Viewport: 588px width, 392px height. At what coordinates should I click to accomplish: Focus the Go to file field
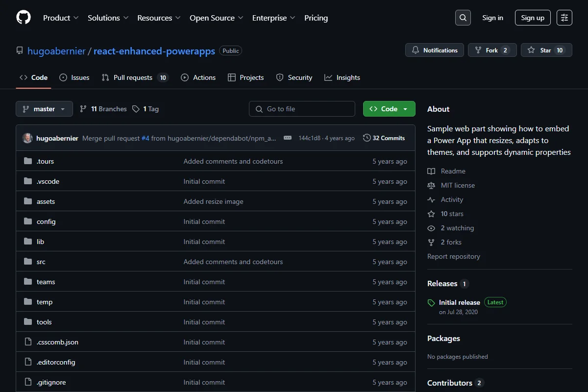point(302,109)
